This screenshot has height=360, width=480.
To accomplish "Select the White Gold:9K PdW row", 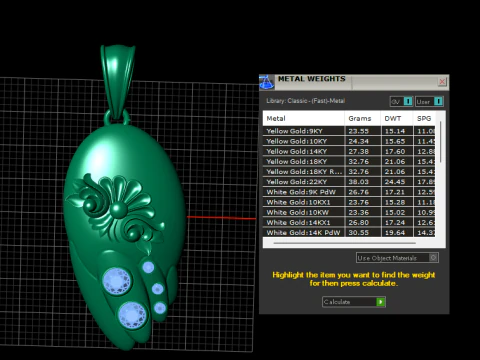I will (x=349, y=192).
